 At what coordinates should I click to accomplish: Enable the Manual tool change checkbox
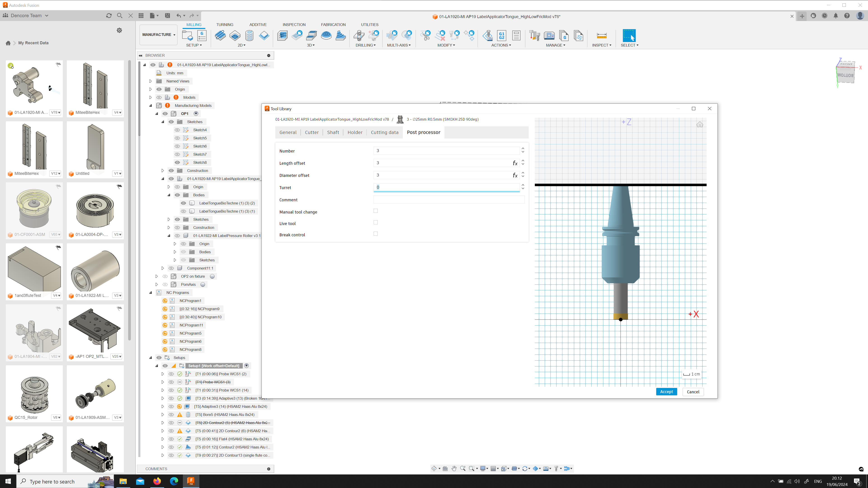click(x=376, y=211)
